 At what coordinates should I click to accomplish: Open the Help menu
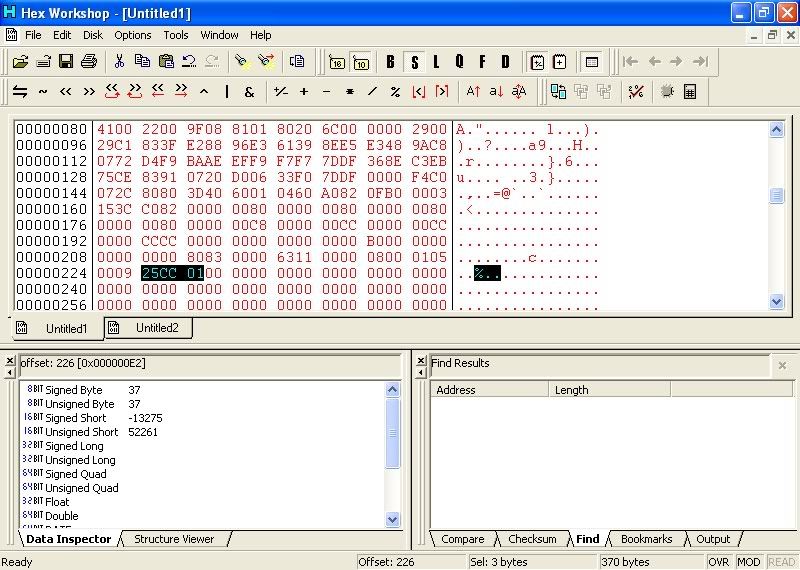pos(261,35)
